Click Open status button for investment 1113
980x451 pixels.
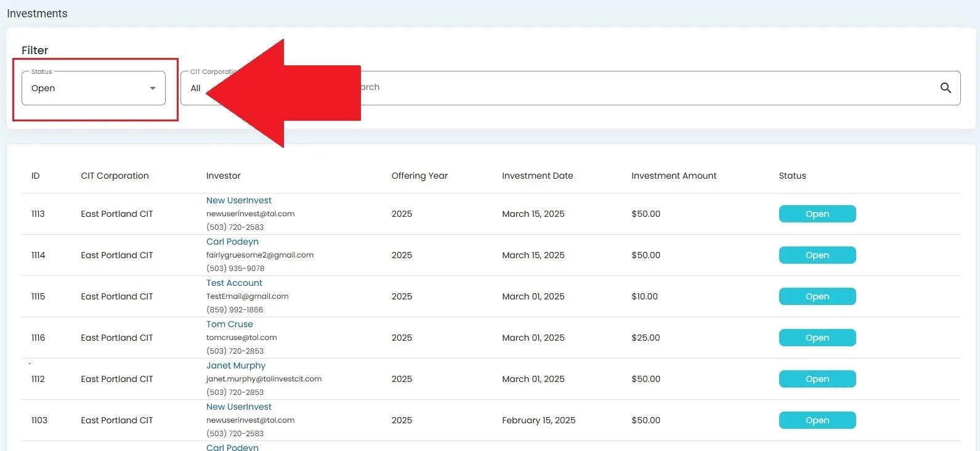[817, 214]
